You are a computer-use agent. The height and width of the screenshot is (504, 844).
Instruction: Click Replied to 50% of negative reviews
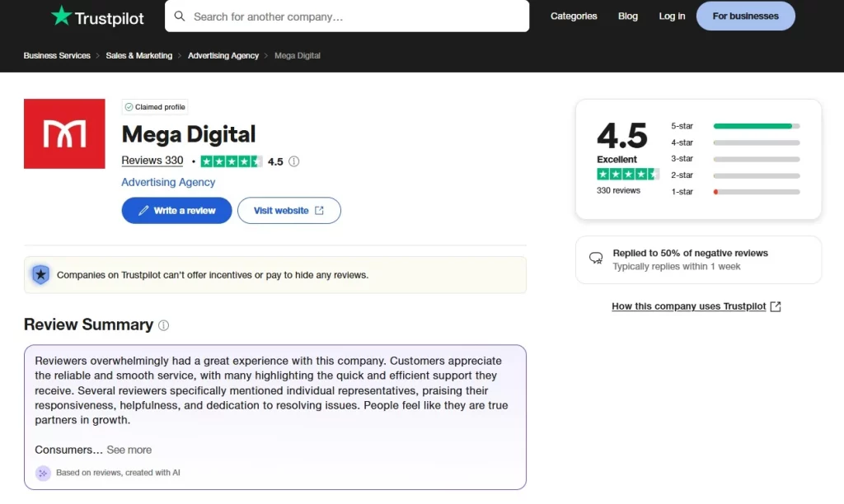(691, 254)
